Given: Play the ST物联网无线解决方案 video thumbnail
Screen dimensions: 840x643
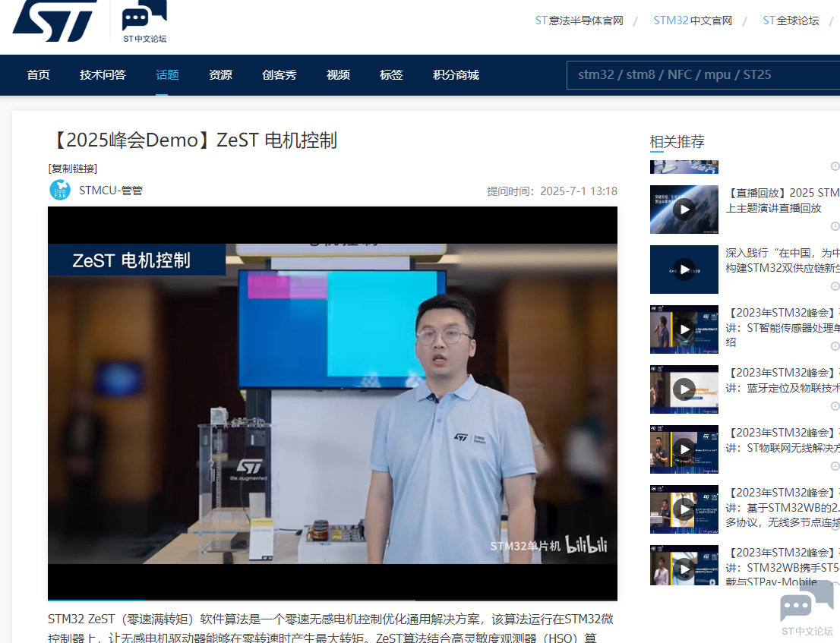Looking at the screenshot, I should click(684, 449).
